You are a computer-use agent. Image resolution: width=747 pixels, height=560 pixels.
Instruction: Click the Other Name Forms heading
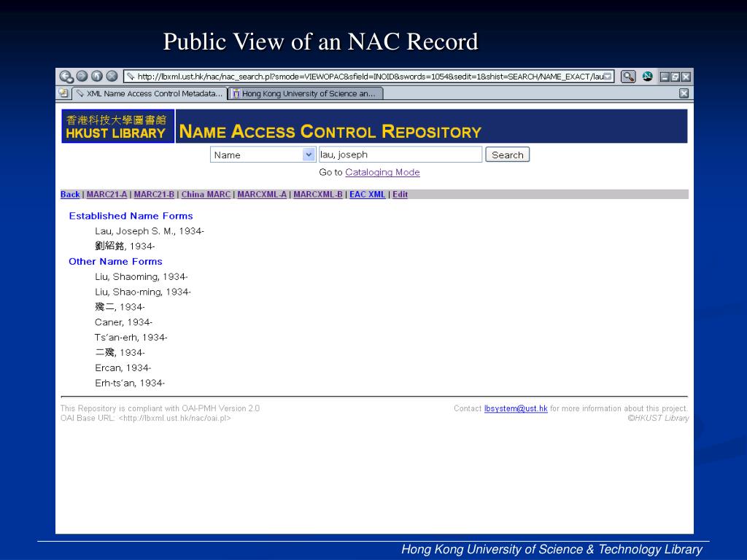(115, 262)
